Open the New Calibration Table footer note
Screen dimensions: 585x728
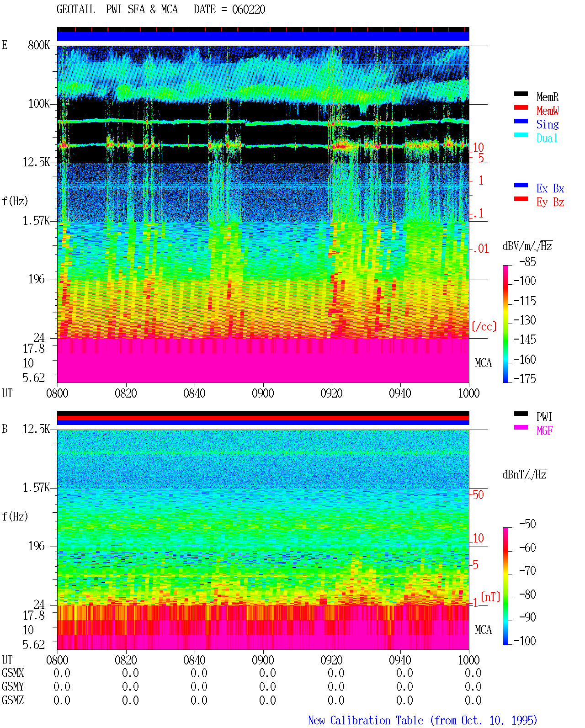(423, 720)
